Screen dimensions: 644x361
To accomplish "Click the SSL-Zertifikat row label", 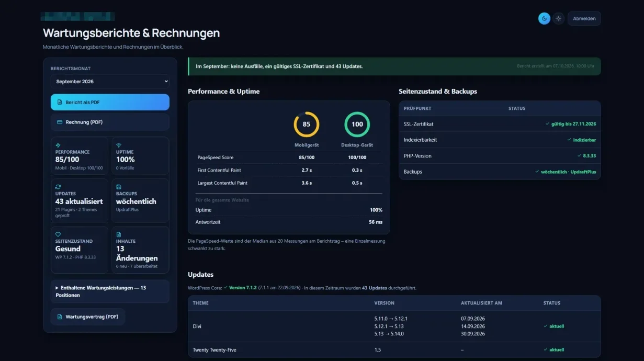I will coord(419,124).
